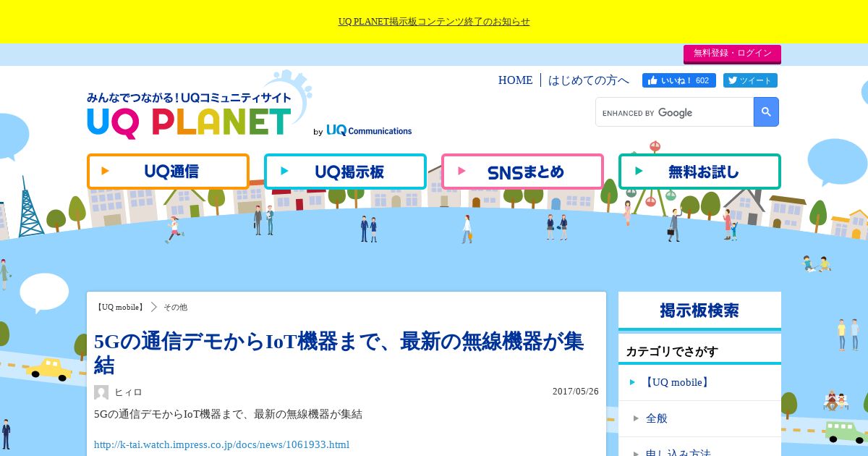This screenshot has height=456, width=868.
Task: Click the その他 breadcrumb
Action: point(175,307)
